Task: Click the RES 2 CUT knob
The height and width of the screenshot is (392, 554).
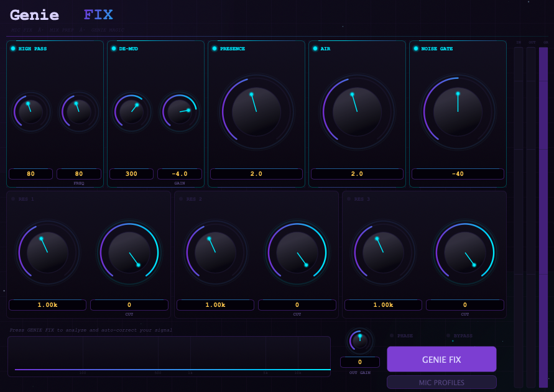Action: [x=297, y=252]
